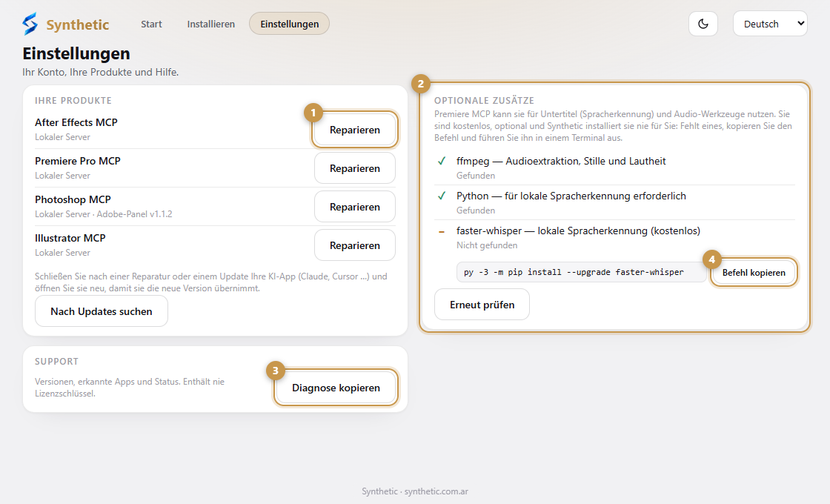Click the pip install command text box
Viewport: 830px width, 504px height.
pos(581,272)
